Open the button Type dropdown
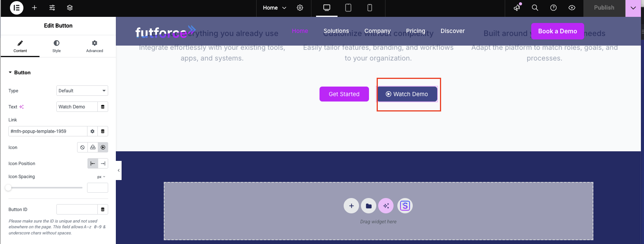This screenshot has height=244, width=644. coord(82,91)
